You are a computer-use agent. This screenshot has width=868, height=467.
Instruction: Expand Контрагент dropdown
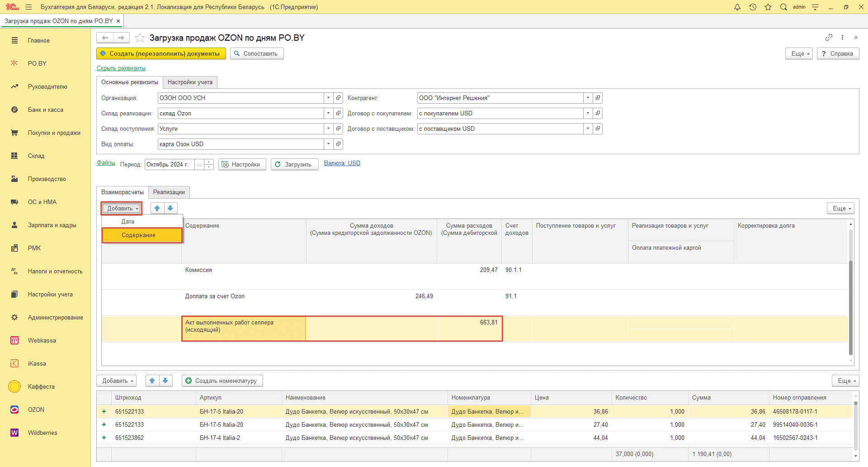pyautogui.click(x=588, y=98)
